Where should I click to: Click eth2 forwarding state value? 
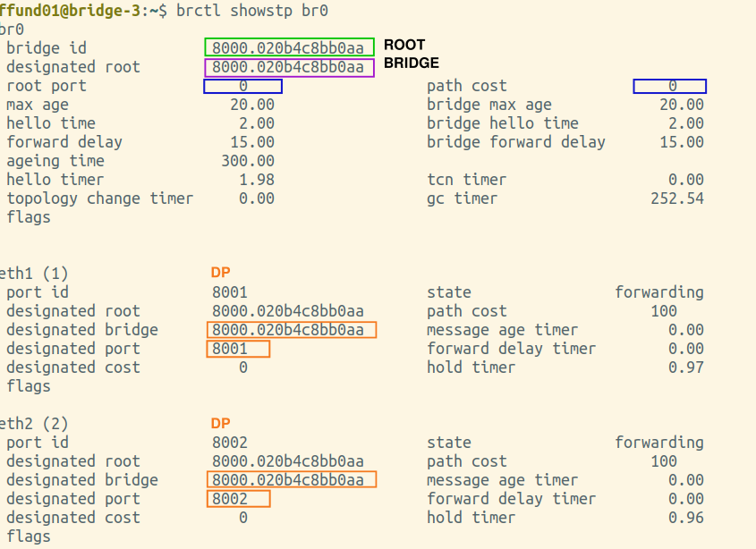click(659, 443)
